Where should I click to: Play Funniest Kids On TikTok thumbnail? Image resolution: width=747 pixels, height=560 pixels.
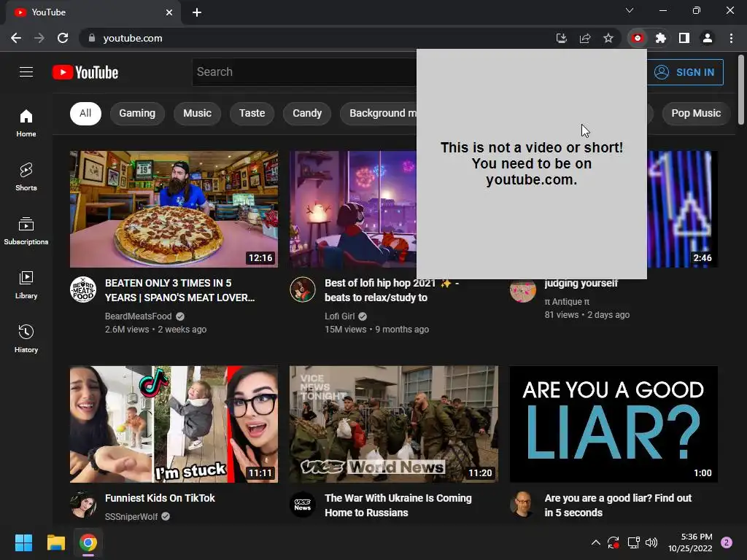tap(174, 424)
